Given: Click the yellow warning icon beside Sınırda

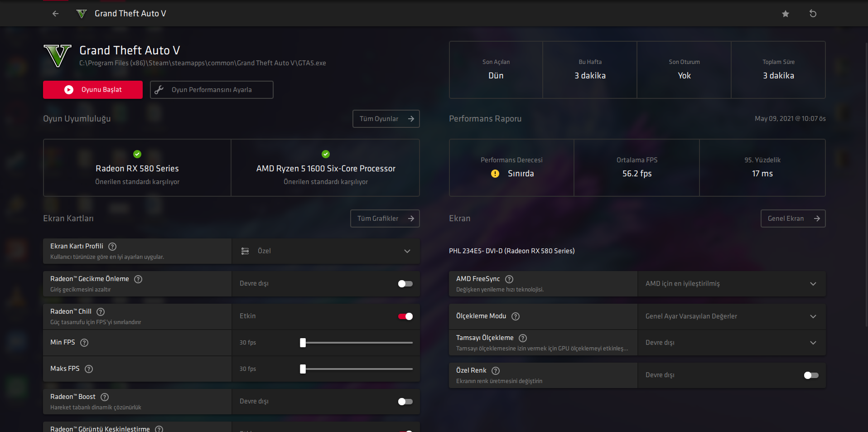Looking at the screenshot, I should [495, 174].
